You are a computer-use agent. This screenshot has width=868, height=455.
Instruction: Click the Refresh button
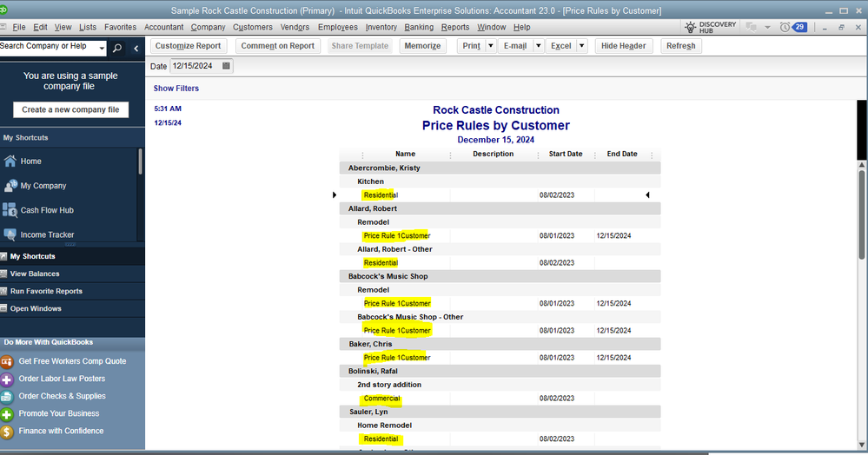point(681,46)
